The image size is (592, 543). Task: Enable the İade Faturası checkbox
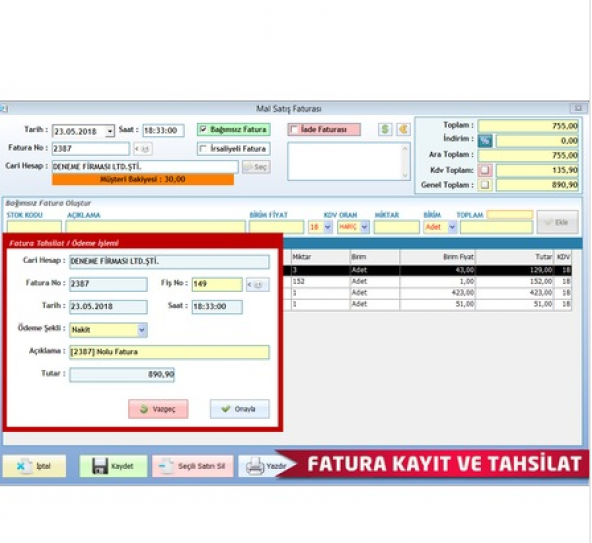click(x=294, y=130)
